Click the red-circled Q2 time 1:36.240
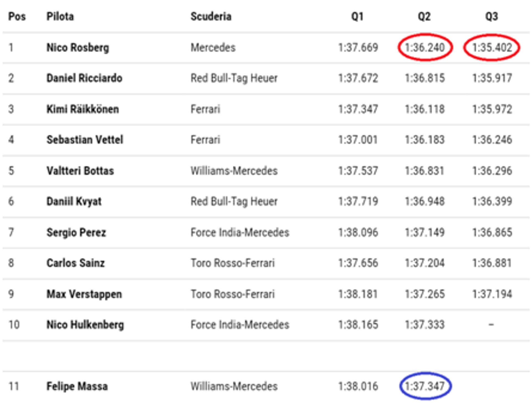The width and height of the screenshot is (532, 403). click(425, 47)
